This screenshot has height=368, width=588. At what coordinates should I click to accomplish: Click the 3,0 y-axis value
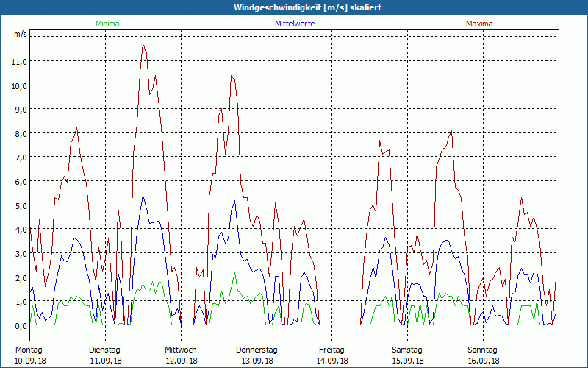point(21,254)
